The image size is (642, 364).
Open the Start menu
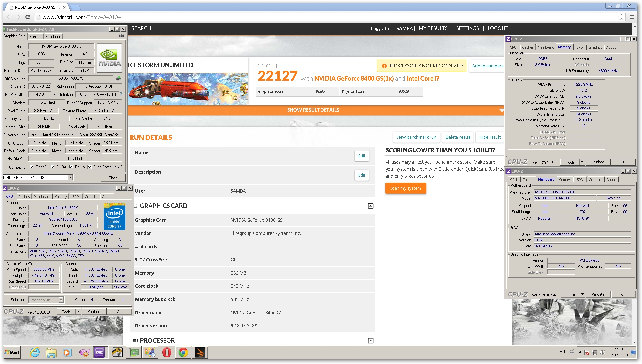pyautogui.click(x=12, y=352)
